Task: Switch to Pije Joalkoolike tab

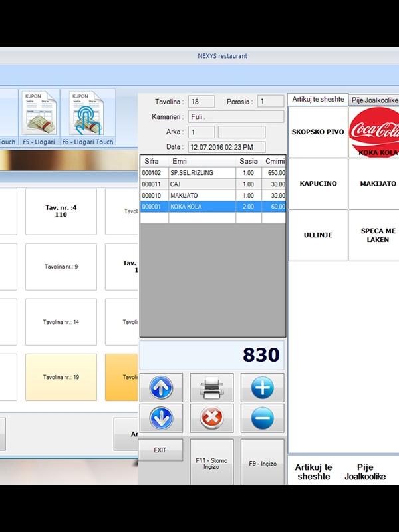Action: pos(374,100)
